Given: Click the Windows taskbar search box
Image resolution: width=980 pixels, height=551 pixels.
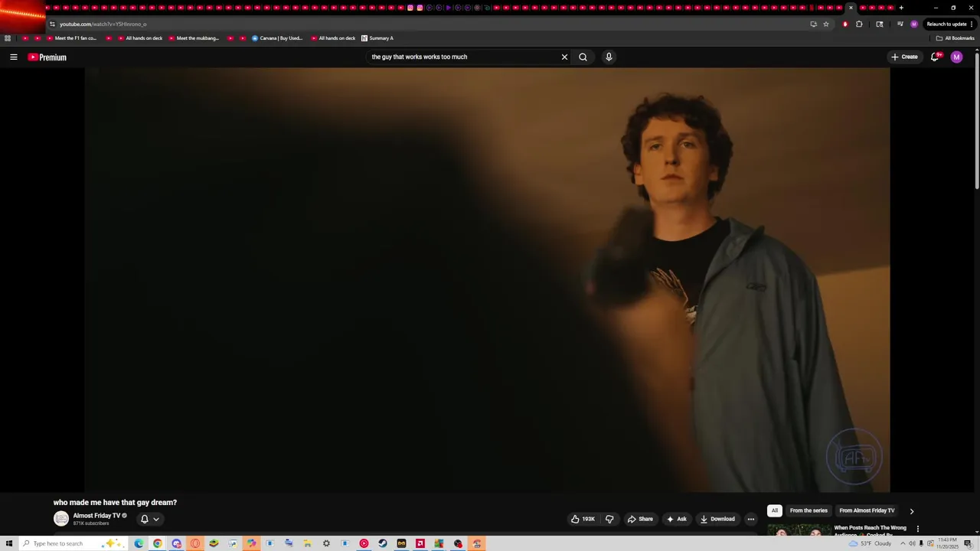Looking at the screenshot, I should point(73,543).
